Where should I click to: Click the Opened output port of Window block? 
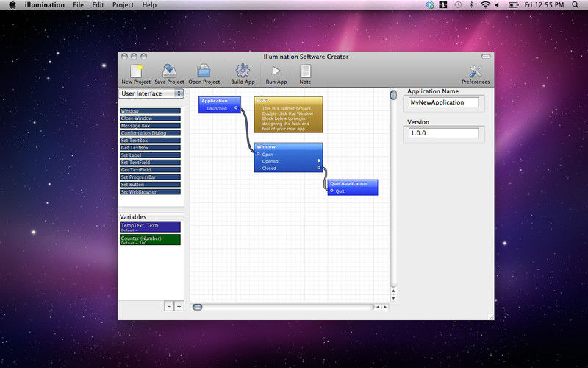click(319, 160)
